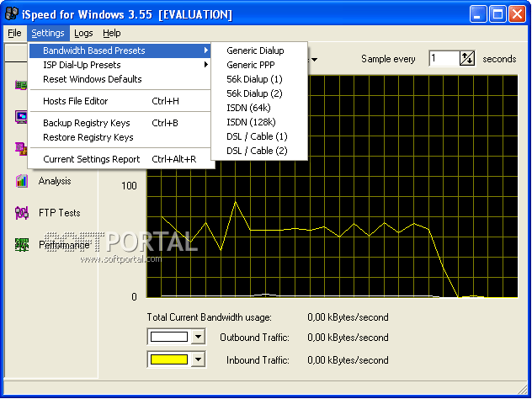
Task: Select Backup Registry Keys
Action: point(120,123)
